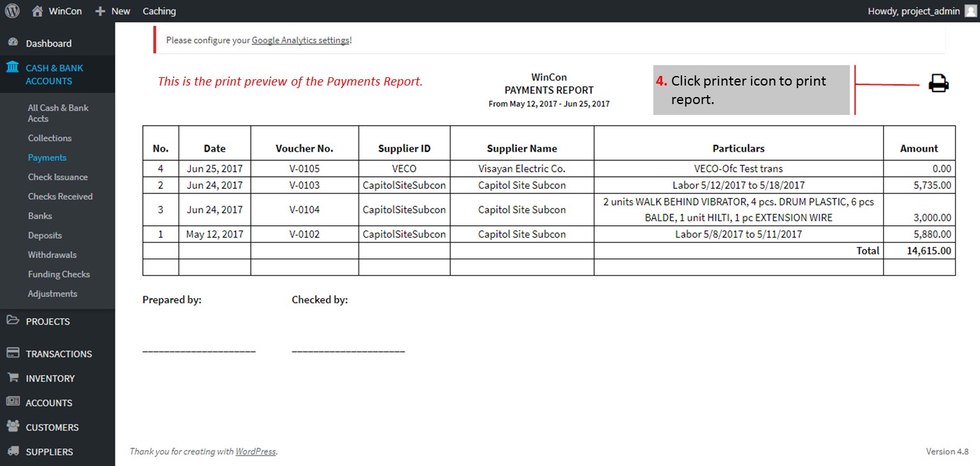Open the New content menu

113,11
